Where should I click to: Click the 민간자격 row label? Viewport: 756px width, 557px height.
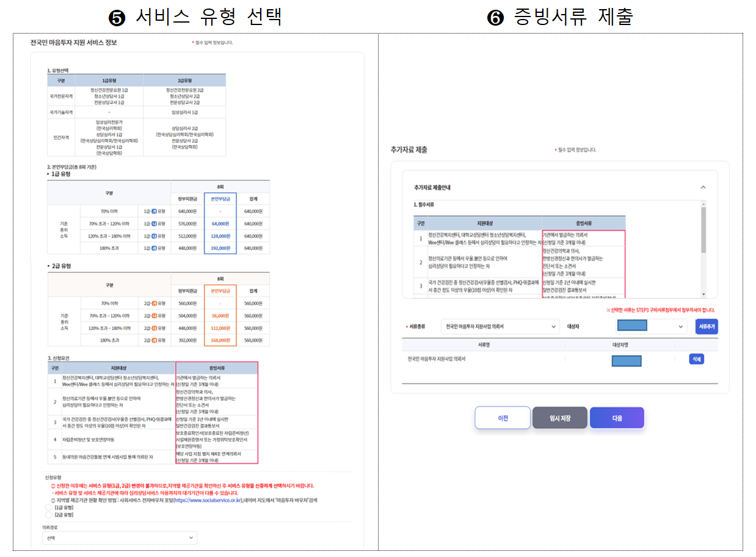point(62,137)
